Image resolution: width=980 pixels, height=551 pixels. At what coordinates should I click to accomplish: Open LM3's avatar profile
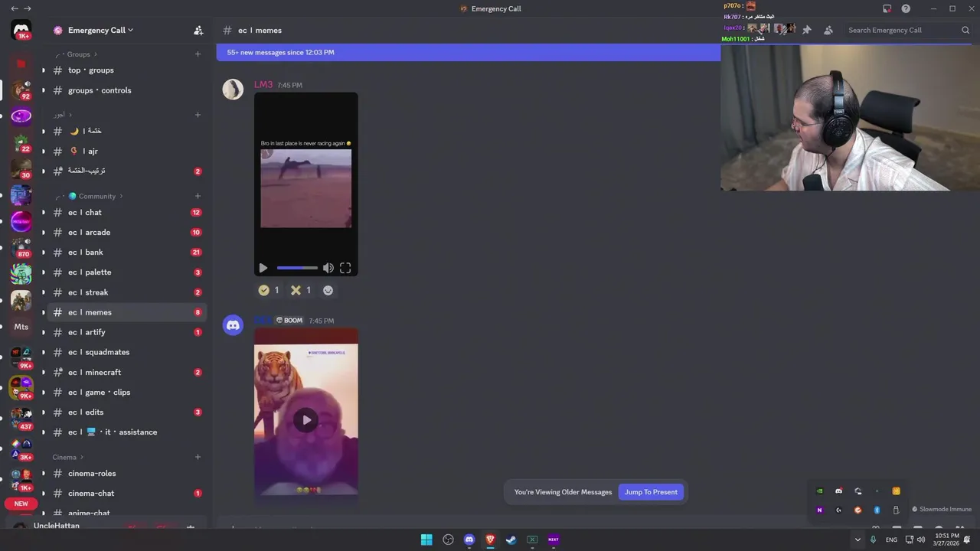[x=233, y=90]
